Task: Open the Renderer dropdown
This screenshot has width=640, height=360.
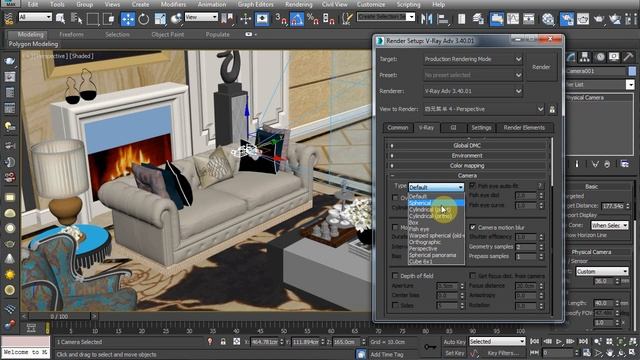Action: [473, 91]
